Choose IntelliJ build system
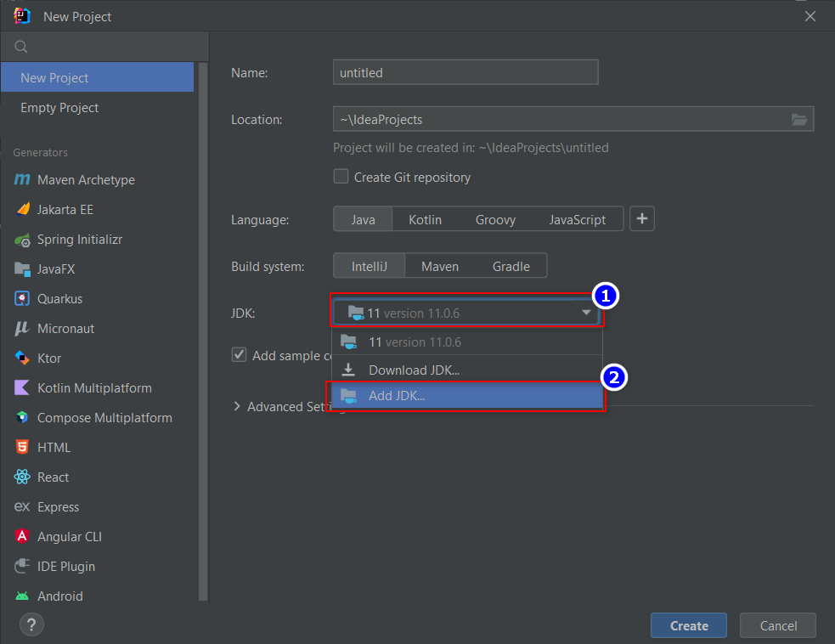835x644 pixels. pyautogui.click(x=369, y=266)
